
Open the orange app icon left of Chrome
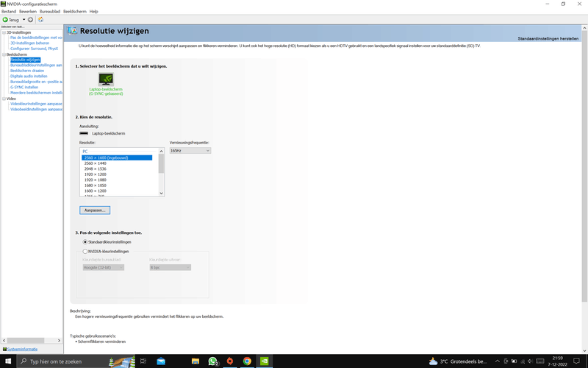click(230, 361)
